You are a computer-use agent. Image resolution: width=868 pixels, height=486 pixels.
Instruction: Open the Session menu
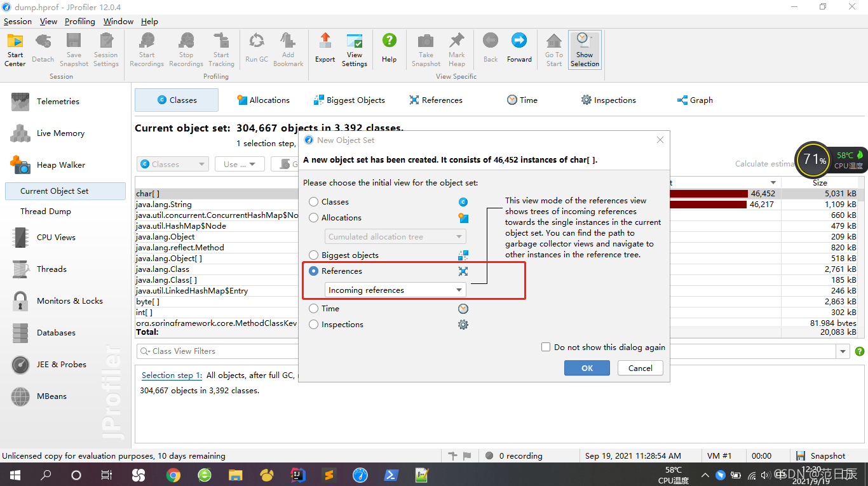(18, 21)
